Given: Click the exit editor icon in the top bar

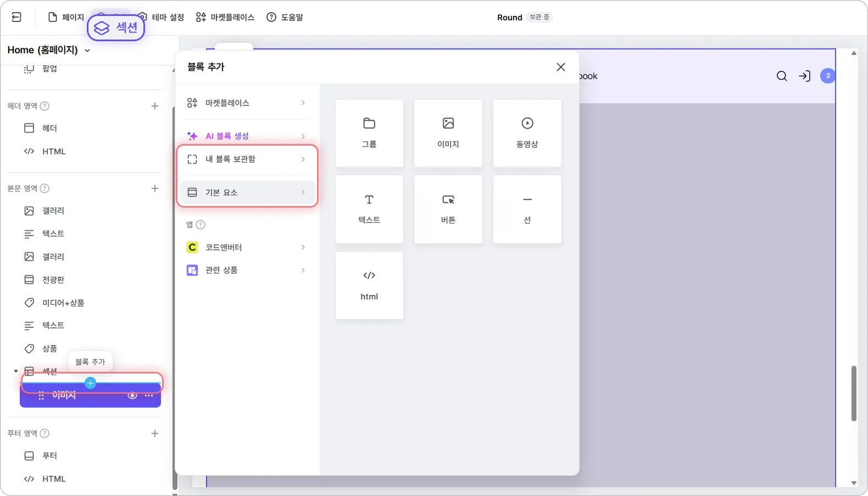Looking at the screenshot, I should pyautogui.click(x=16, y=17).
